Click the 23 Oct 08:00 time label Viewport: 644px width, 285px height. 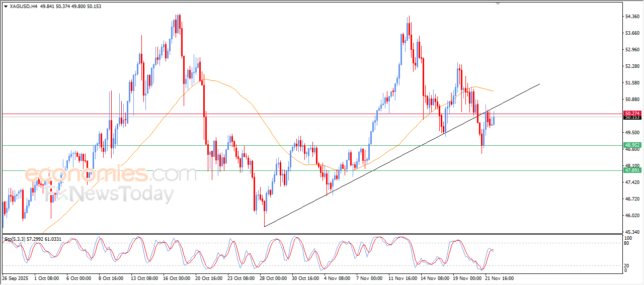tap(241, 277)
